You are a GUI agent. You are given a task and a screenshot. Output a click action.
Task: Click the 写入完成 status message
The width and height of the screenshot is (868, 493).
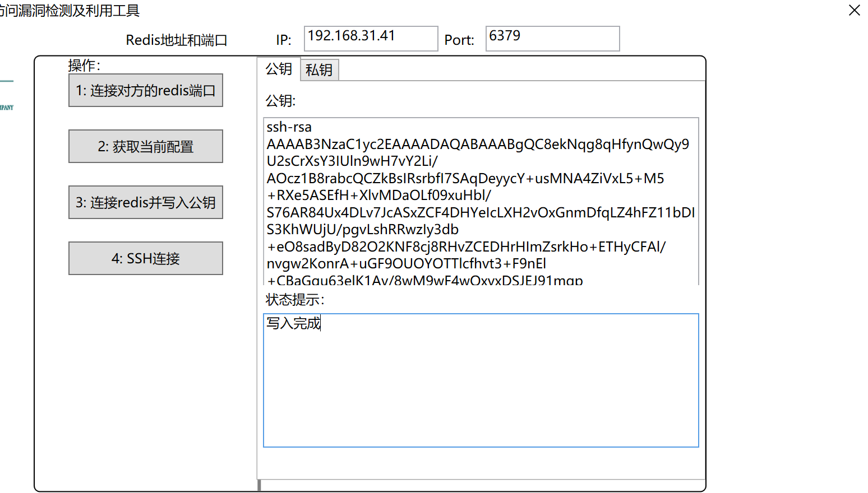293,323
